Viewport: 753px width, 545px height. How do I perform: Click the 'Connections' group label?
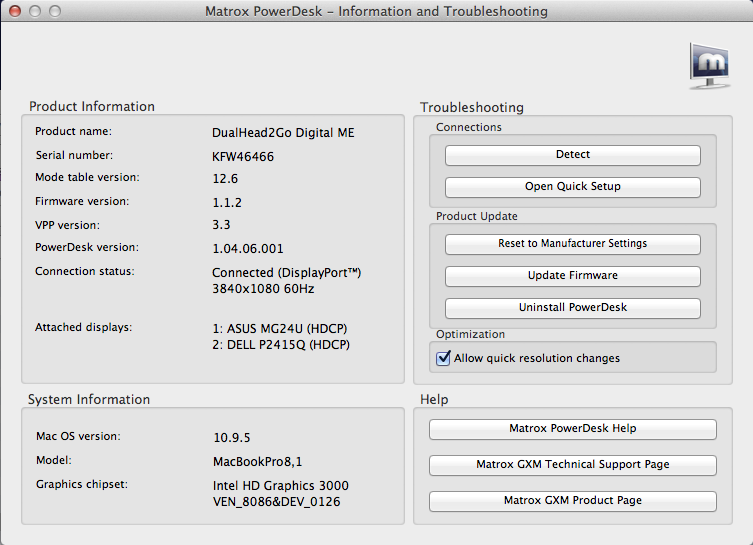click(x=469, y=127)
